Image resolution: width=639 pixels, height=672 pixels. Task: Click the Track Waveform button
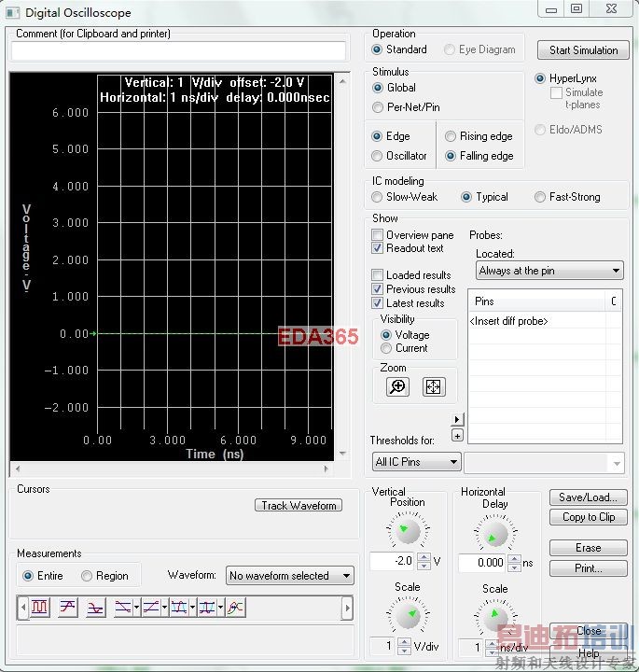[299, 506]
